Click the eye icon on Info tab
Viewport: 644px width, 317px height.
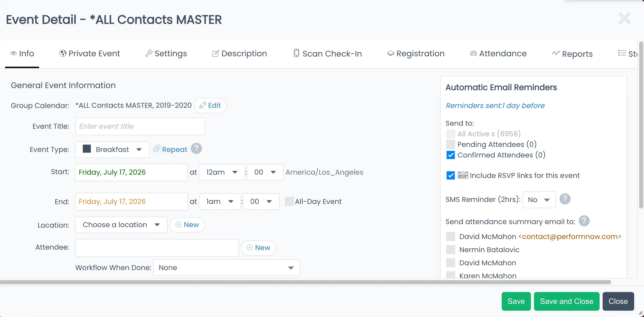point(13,53)
